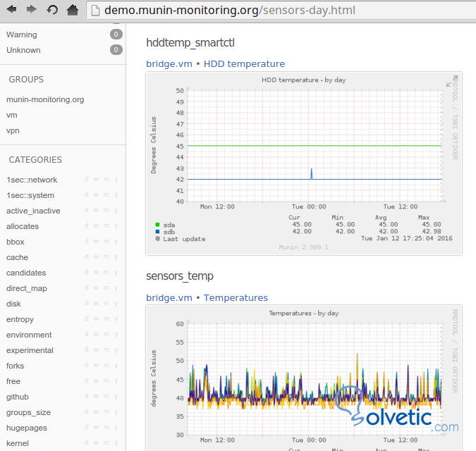Screen dimensions: 476x451
Task: Show daily view for hugepages
Action: coord(87,427)
